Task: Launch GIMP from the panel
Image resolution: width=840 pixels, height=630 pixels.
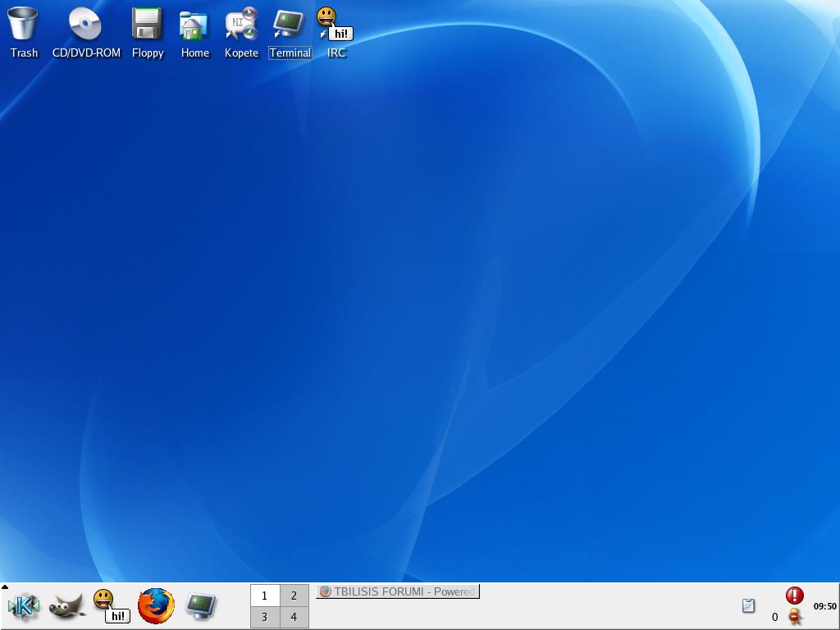Action: point(67,607)
